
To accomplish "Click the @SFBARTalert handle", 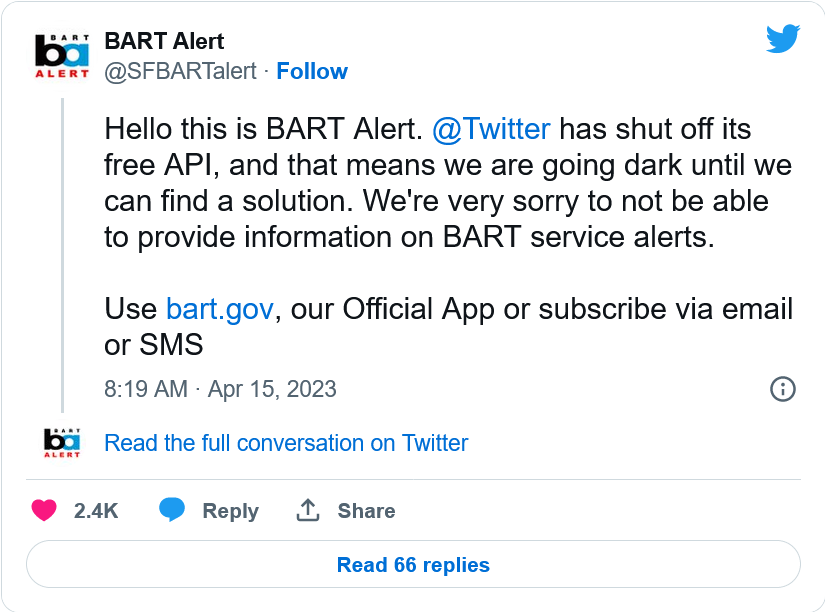I will click(180, 71).
